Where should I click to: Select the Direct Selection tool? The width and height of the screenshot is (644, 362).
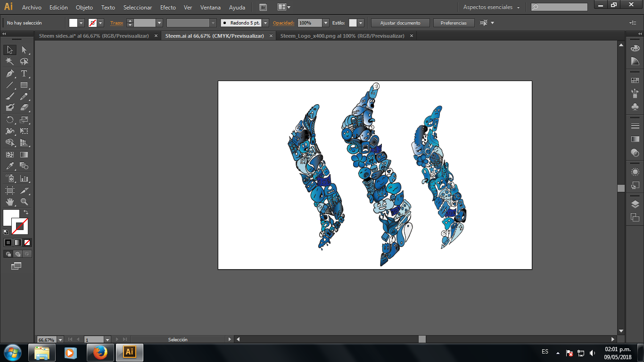[24, 50]
